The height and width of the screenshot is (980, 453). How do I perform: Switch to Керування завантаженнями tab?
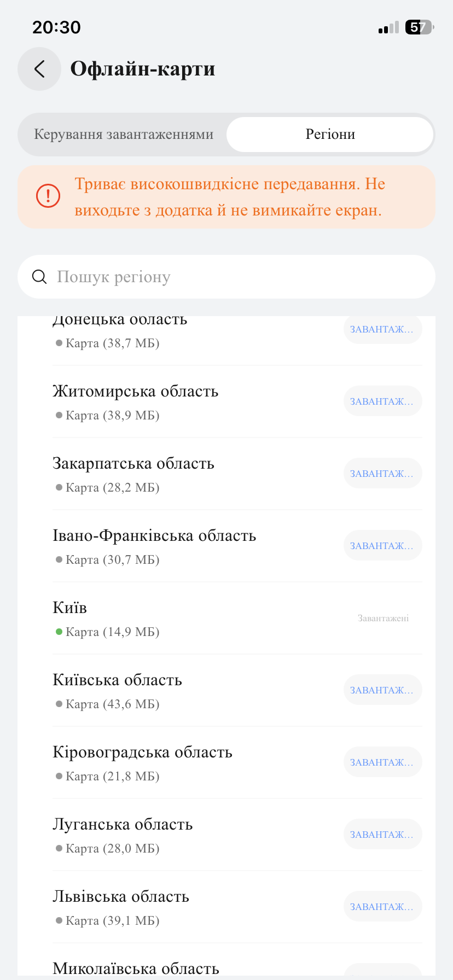[x=124, y=135]
